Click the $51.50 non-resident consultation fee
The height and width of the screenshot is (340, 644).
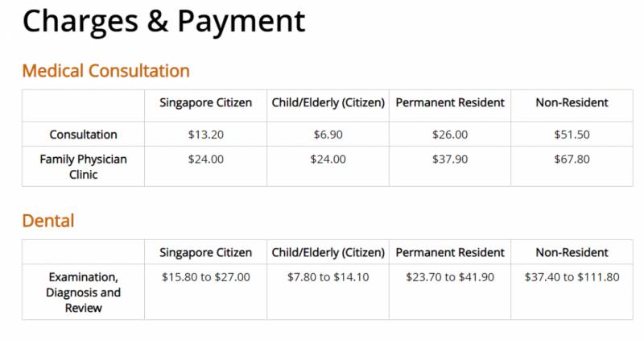(x=572, y=135)
